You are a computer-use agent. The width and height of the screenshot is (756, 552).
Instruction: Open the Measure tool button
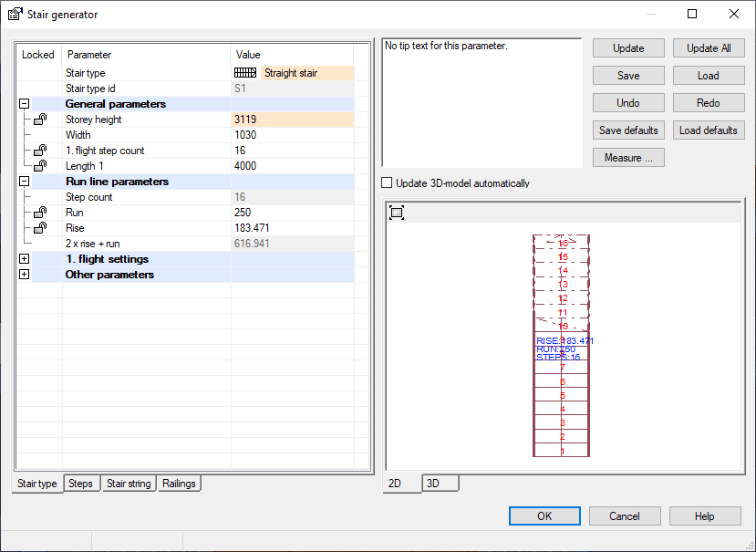point(628,158)
